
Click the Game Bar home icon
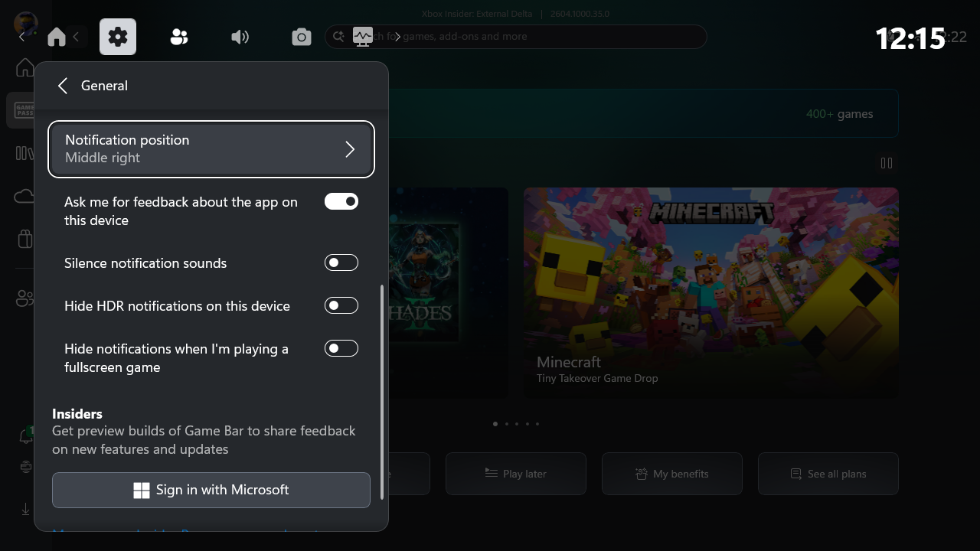[x=56, y=36]
